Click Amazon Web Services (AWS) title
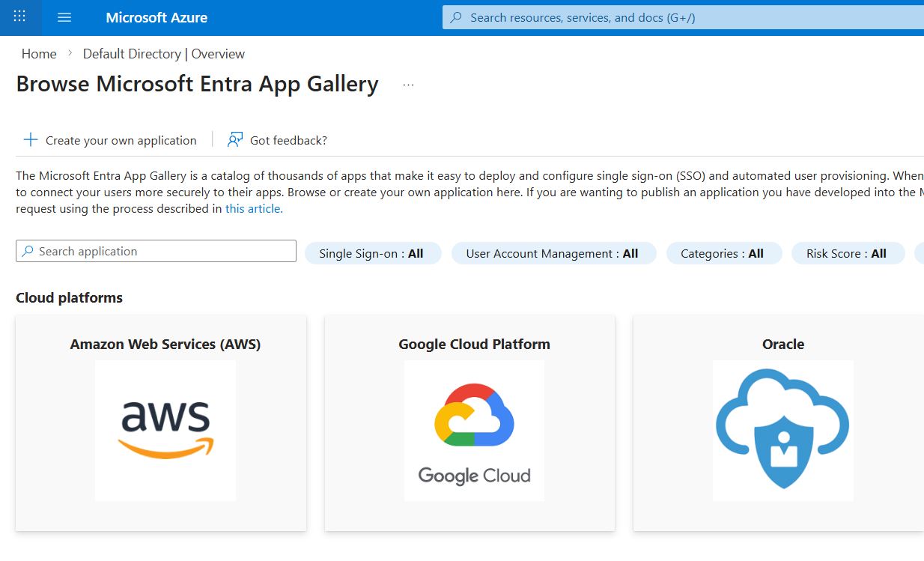The image size is (924, 561). tap(165, 344)
